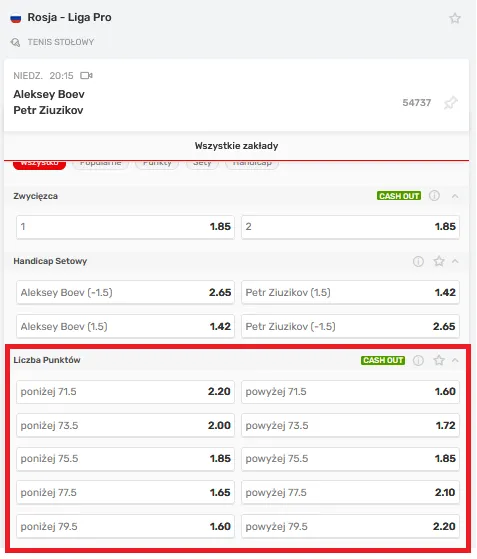The image size is (477, 559).
Task: Open the Wszystkie zakłady tab
Action: pos(236,146)
